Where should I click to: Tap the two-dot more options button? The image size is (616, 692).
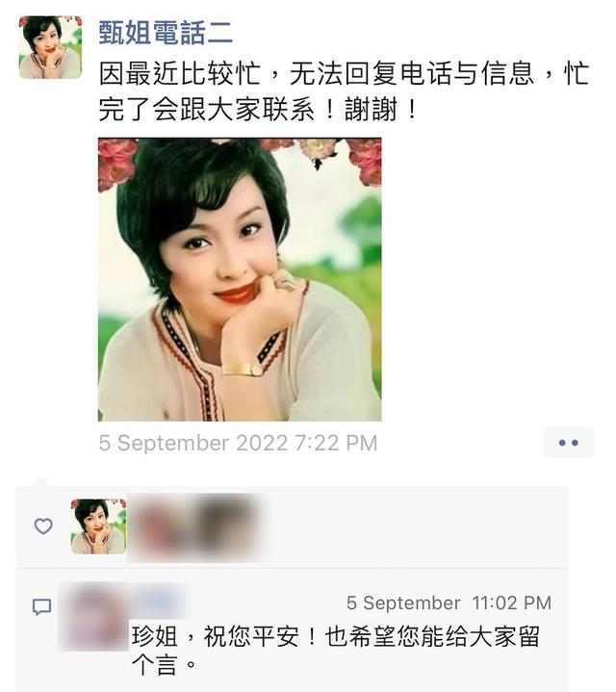point(568,442)
